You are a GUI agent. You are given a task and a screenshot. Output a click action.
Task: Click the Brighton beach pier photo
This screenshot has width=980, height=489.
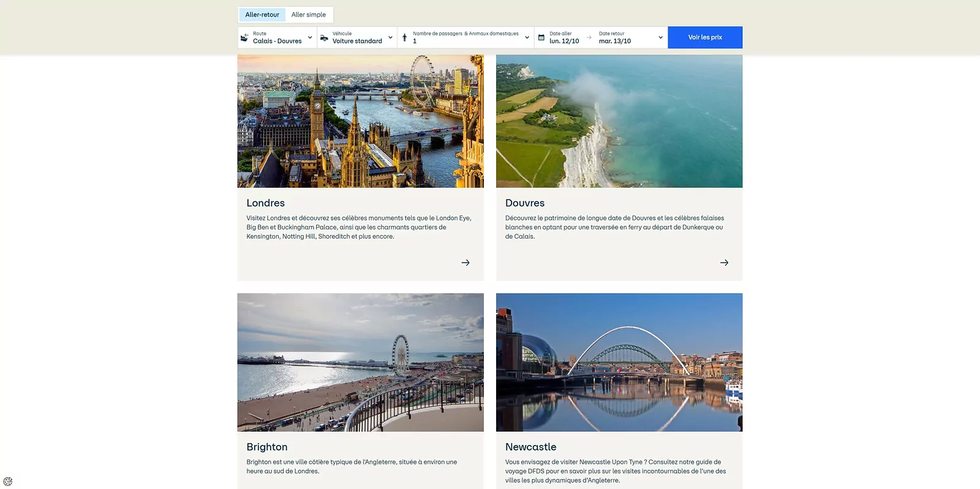(x=361, y=362)
